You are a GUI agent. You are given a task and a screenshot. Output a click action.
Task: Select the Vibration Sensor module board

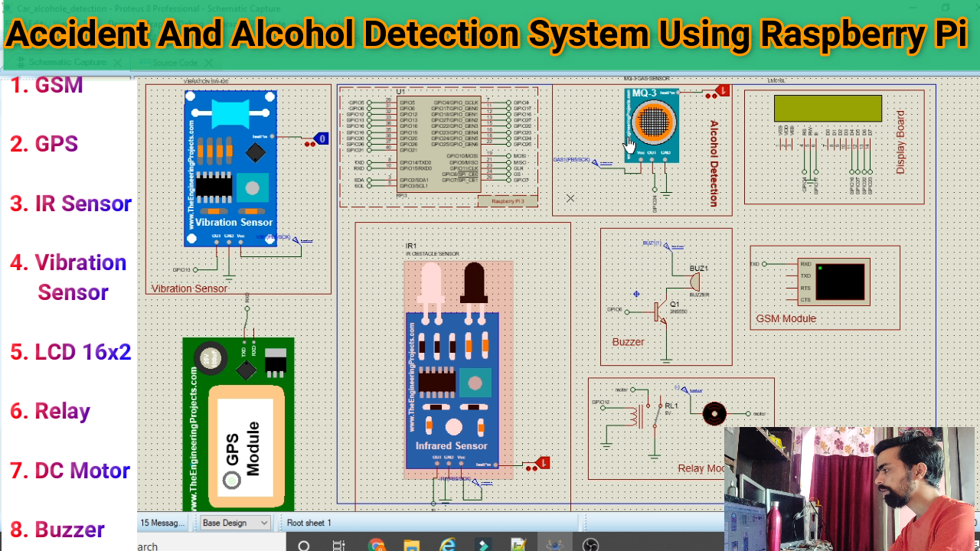point(230,168)
